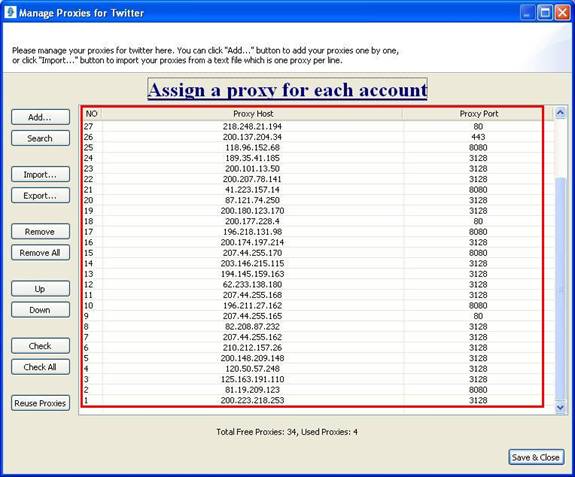The image size is (575, 477).
Task: Click scrollbar down arrow of proxy list
Action: (560, 407)
